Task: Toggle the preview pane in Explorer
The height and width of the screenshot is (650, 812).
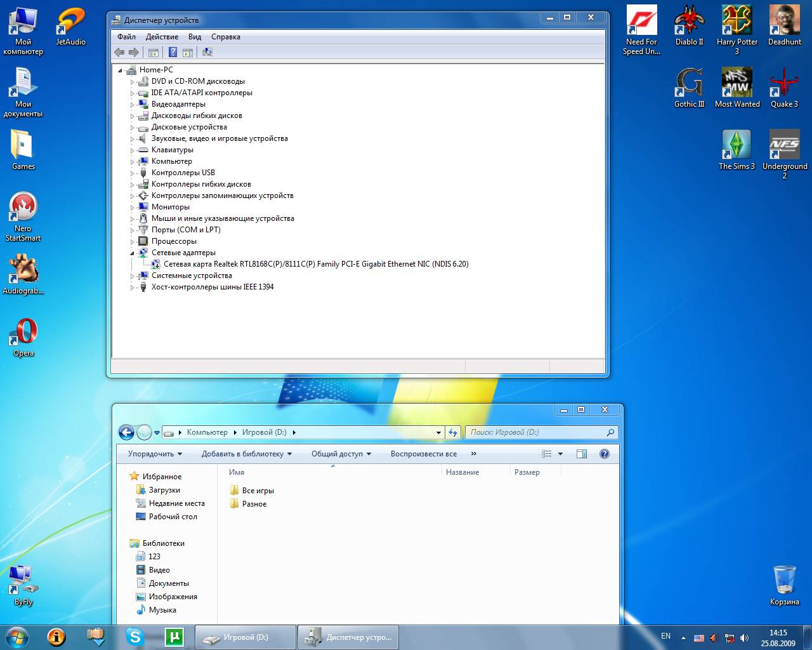Action: [x=581, y=454]
